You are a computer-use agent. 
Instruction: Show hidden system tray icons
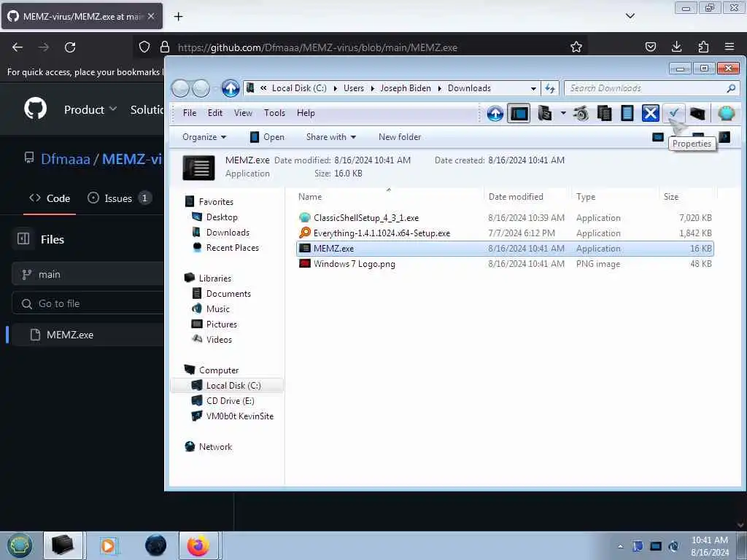[x=620, y=546]
